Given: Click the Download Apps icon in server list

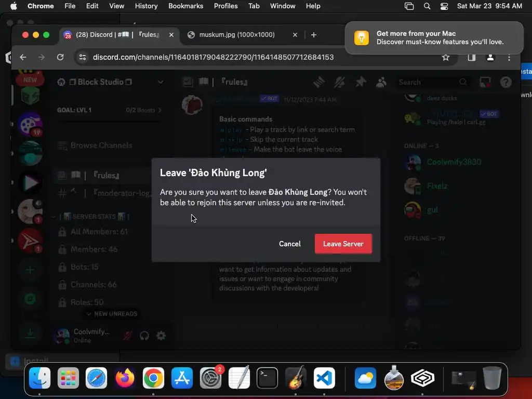Looking at the screenshot, I should 30,333.
